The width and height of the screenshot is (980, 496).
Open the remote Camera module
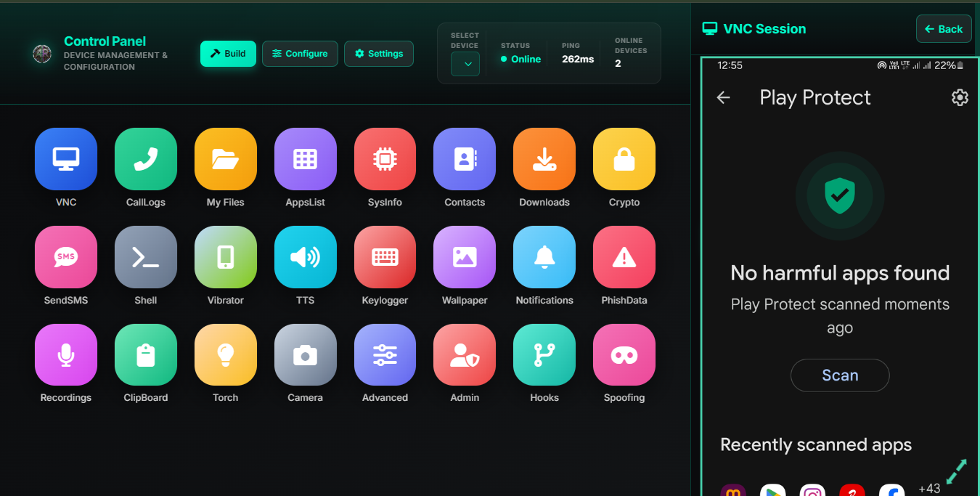305,355
